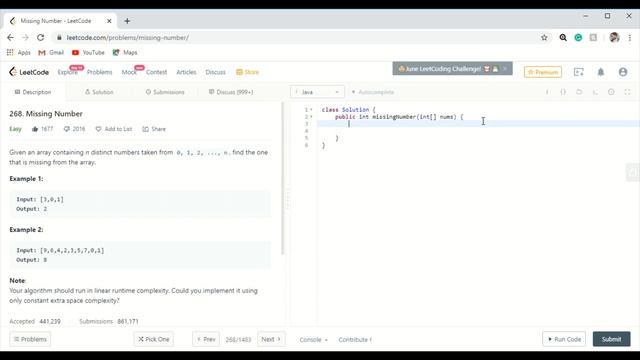Viewport: 640px width, 360px height.
Task: Dismiss the June LeetCoding Challenge banner
Action: pos(505,69)
